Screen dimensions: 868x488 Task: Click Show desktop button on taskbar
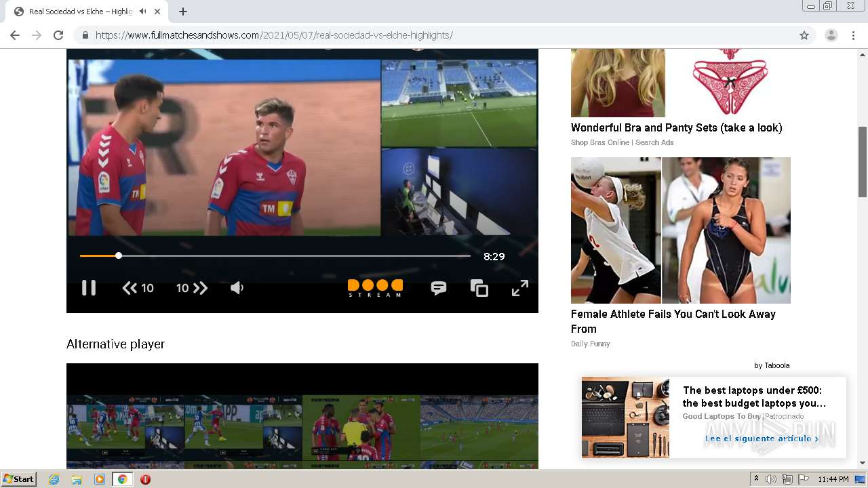tap(861, 479)
